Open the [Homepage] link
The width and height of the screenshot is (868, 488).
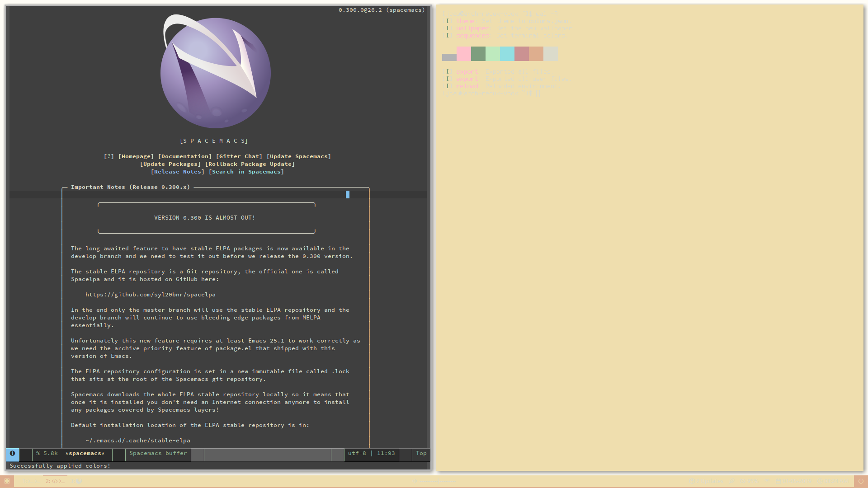pyautogui.click(x=136, y=156)
